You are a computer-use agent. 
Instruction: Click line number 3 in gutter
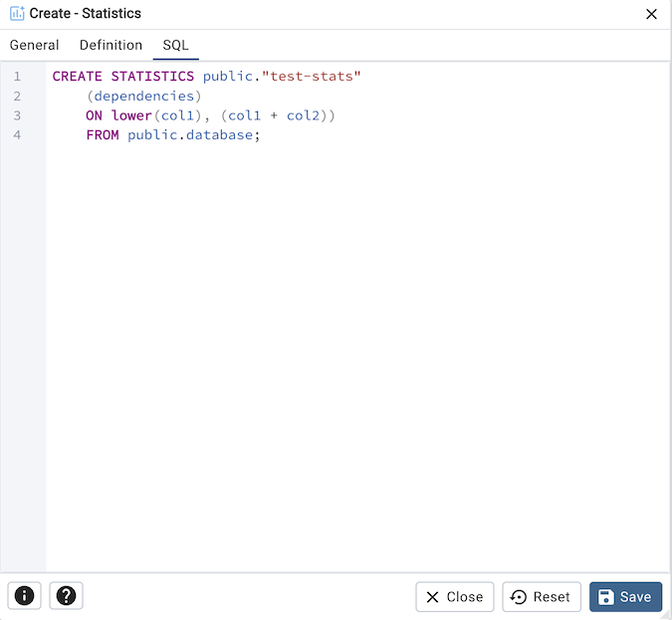(x=17, y=115)
